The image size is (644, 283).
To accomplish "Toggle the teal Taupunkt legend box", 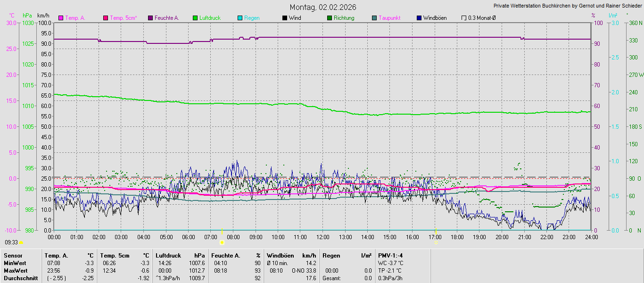I will [x=374, y=18].
